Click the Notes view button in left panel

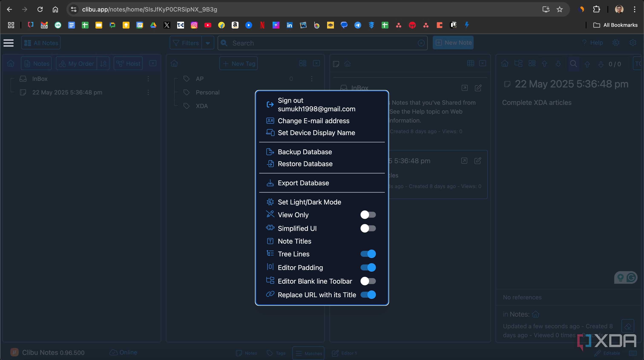tap(36, 63)
